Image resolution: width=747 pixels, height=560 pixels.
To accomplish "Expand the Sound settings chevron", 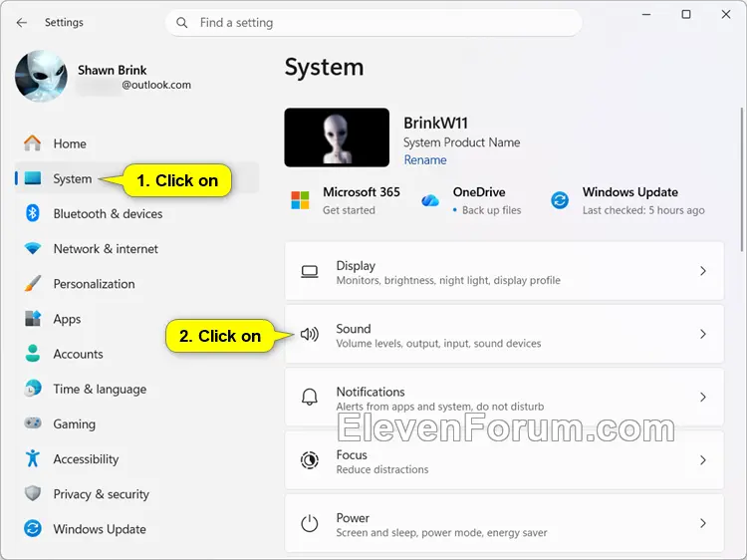I will [x=703, y=334].
